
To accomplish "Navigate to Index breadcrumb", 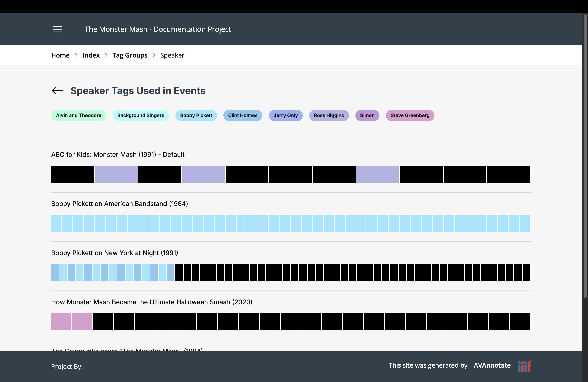I will [x=91, y=55].
